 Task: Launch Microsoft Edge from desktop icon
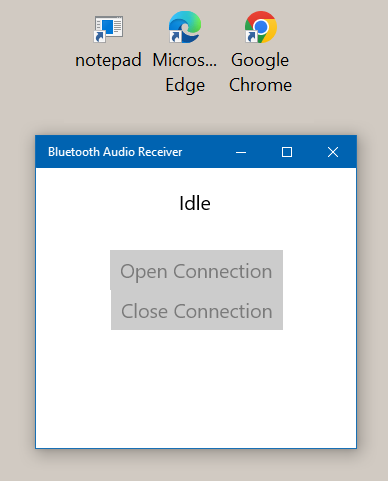(x=185, y=27)
